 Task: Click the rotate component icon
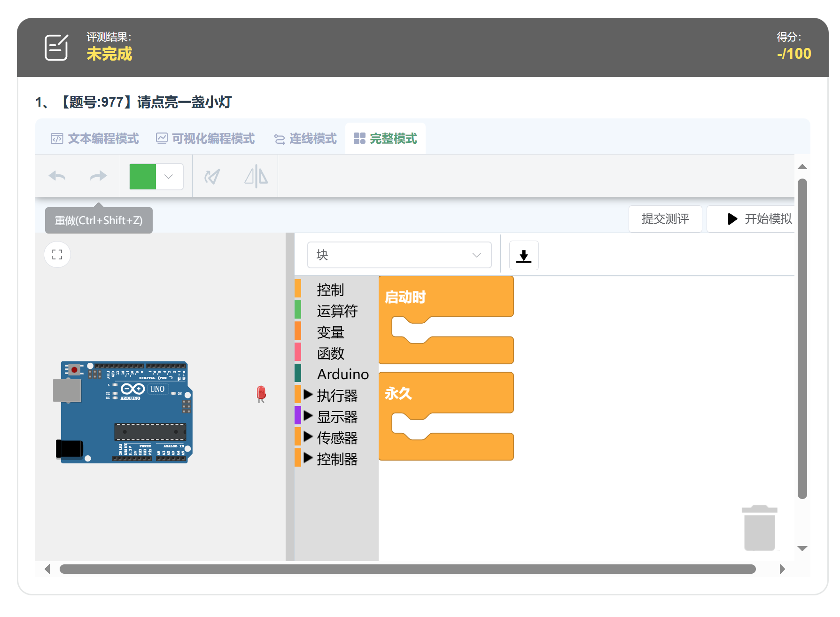pyautogui.click(x=212, y=177)
